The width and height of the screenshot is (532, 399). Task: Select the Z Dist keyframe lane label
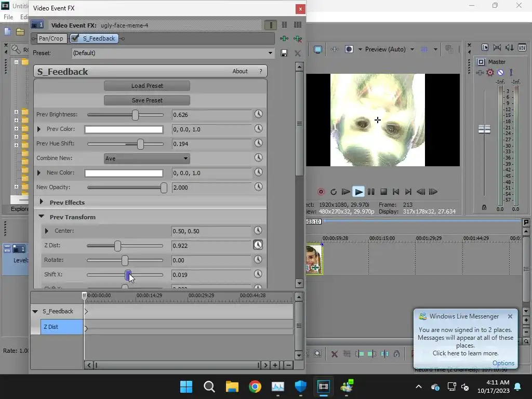pos(62,327)
